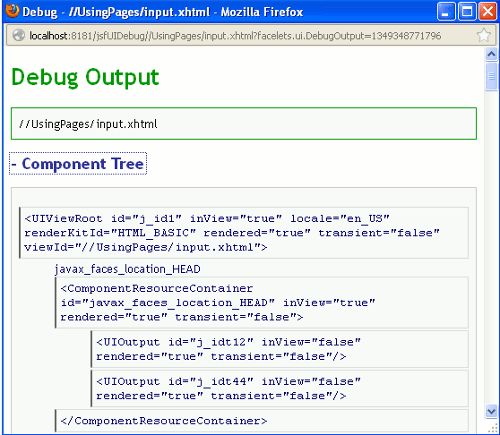
Task: Click the scrollbar down arrow
Action: pyautogui.click(x=491, y=411)
